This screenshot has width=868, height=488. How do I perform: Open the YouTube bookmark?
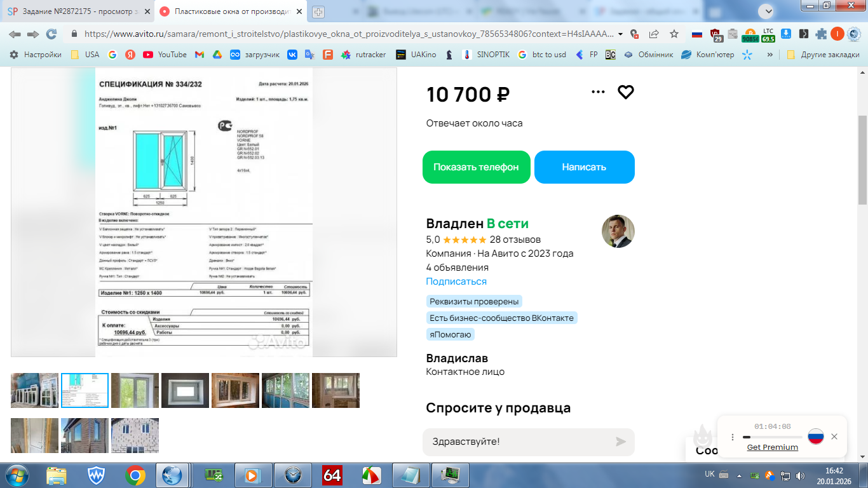tap(165, 55)
